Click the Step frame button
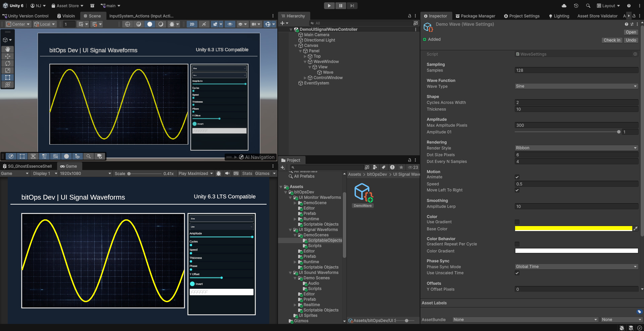The height and width of the screenshot is (331, 644). 352,6
